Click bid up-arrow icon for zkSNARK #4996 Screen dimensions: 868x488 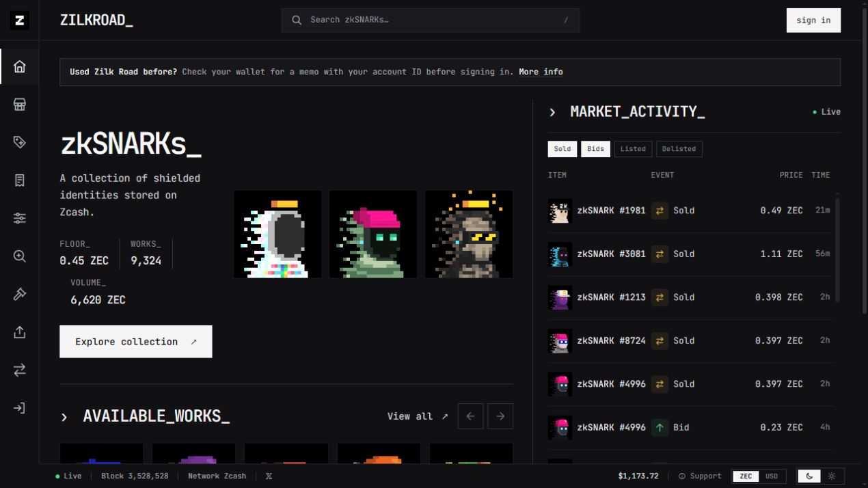point(660,427)
